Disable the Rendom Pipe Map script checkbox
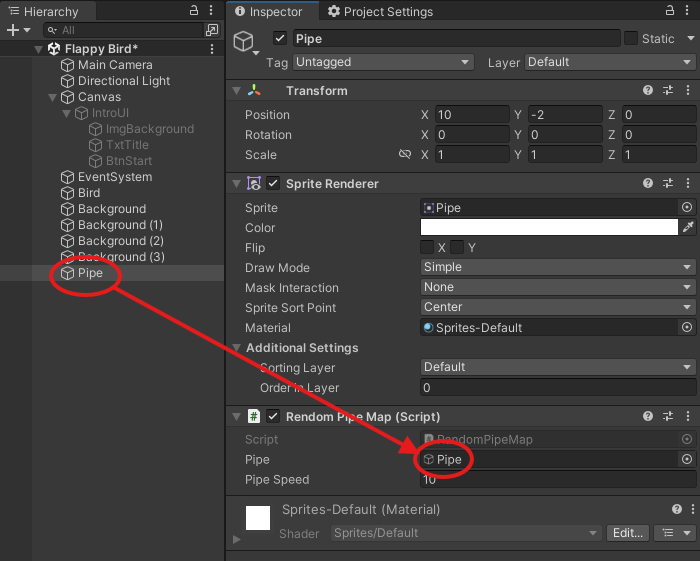700x561 pixels. click(273, 416)
